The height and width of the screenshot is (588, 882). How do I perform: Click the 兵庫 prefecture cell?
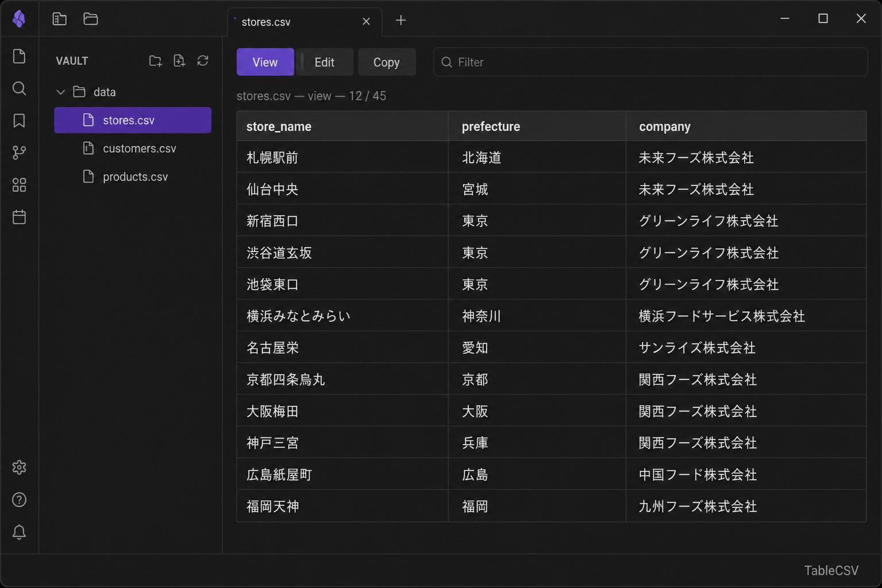pyautogui.click(x=537, y=443)
